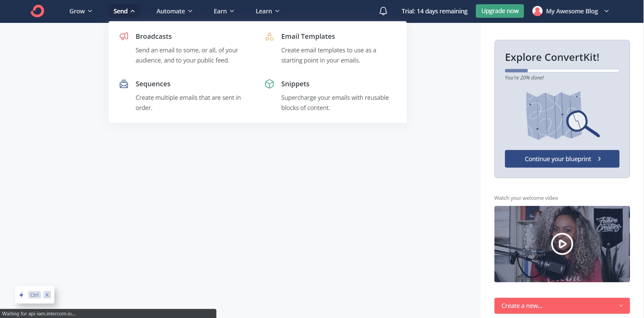Collapse the Send menu

click(124, 11)
